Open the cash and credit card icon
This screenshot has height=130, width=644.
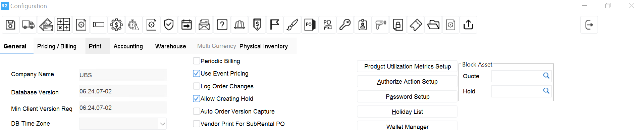point(46,25)
